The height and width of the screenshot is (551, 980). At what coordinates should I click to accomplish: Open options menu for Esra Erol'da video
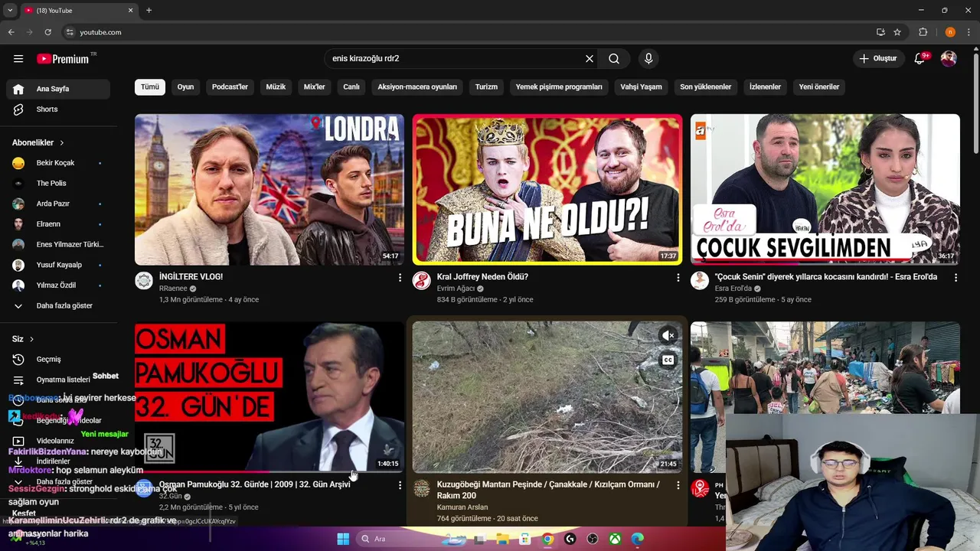coord(955,278)
